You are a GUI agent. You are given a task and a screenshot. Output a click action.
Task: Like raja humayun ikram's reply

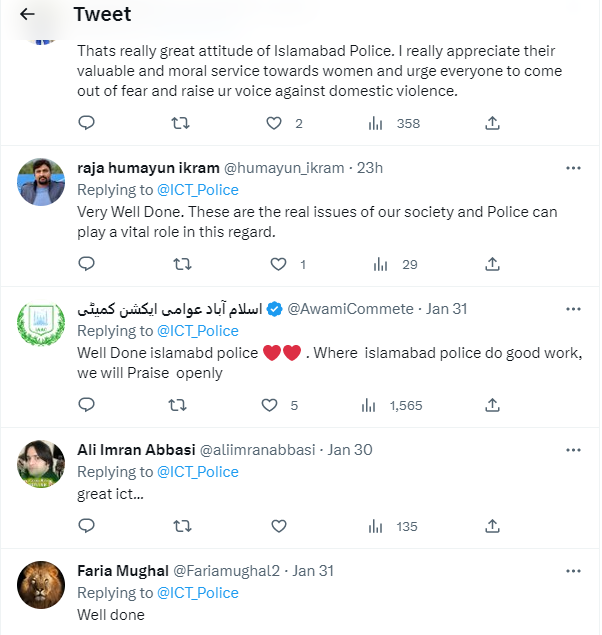(x=279, y=264)
